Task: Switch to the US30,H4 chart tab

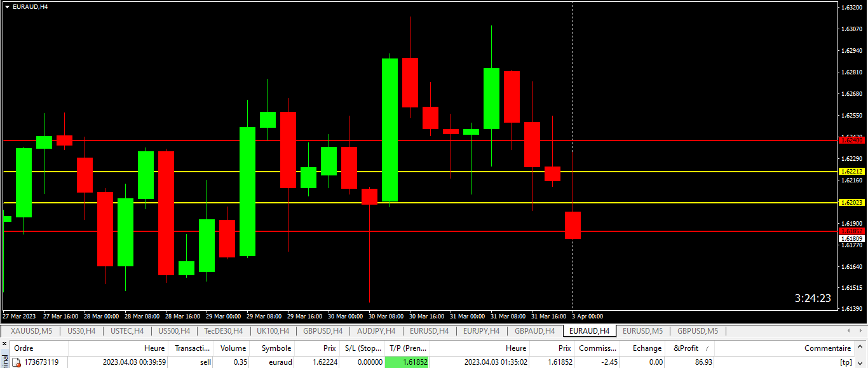Action: (81, 331)
